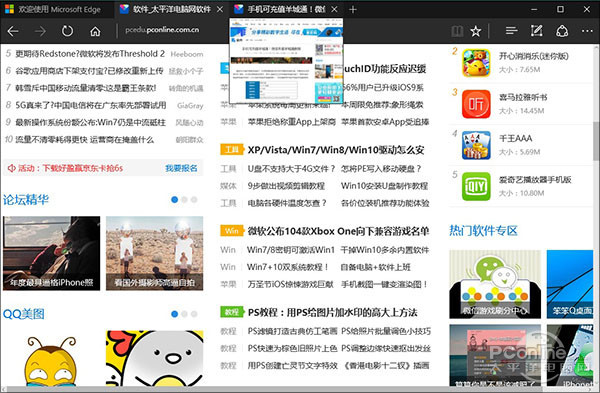Open the browser home page
Screen dimensions: 600x393
coord(95,31)
